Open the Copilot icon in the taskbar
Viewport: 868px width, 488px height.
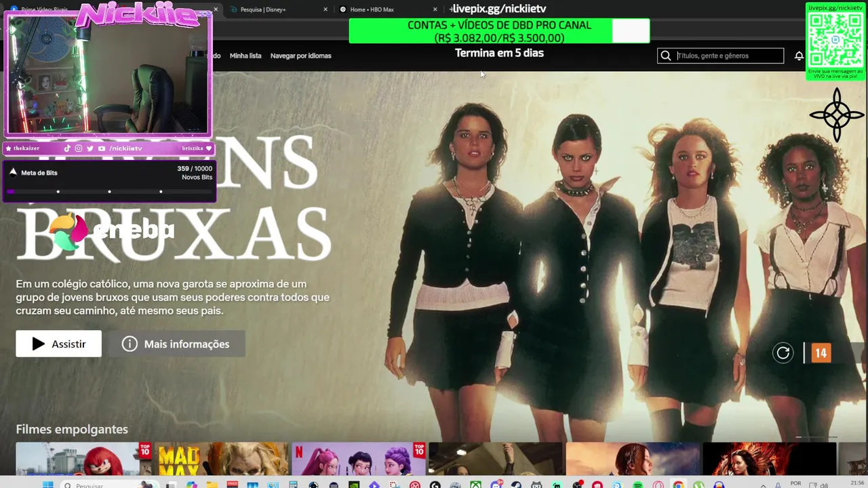click(192, 485)
